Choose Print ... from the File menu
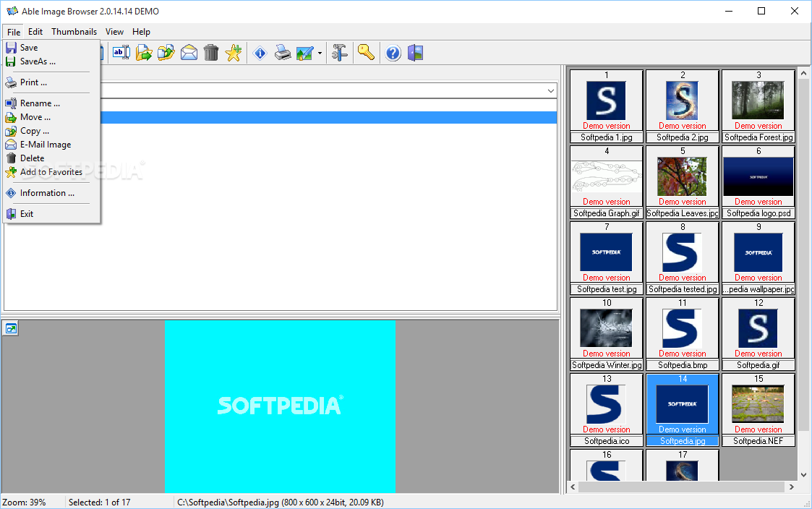The height and width of the screenshot is (509, 812). [x=51, y=82]
